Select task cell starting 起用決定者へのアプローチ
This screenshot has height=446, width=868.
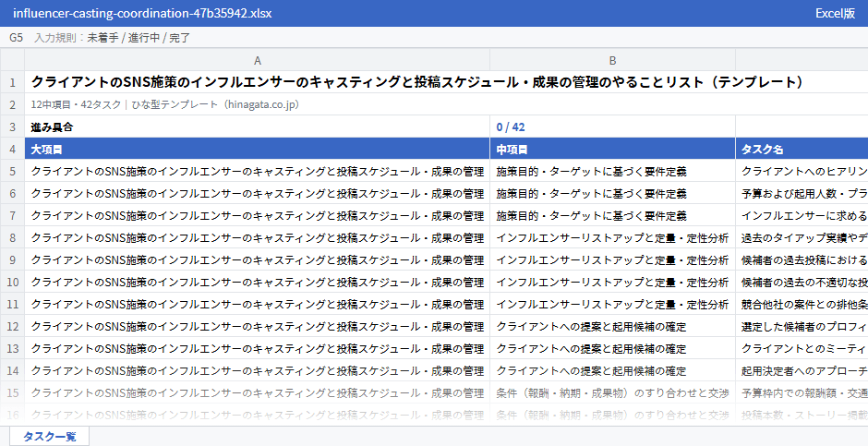tap(802, 370)
